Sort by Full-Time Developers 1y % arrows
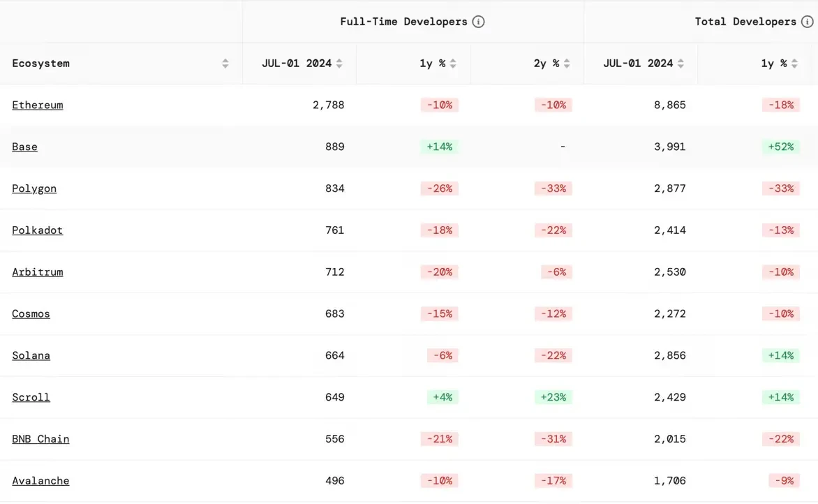The width and height of the screenshot is (818, 504). (x=453, y=64)
